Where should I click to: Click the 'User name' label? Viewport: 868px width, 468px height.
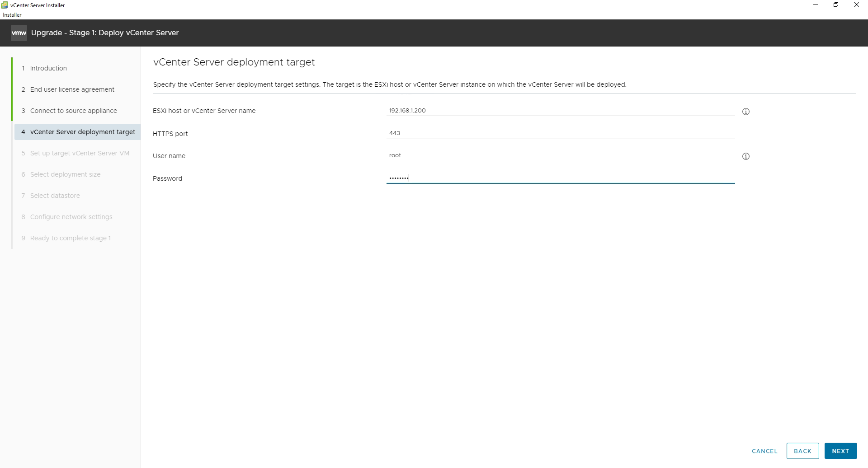[x=169, y=156]
